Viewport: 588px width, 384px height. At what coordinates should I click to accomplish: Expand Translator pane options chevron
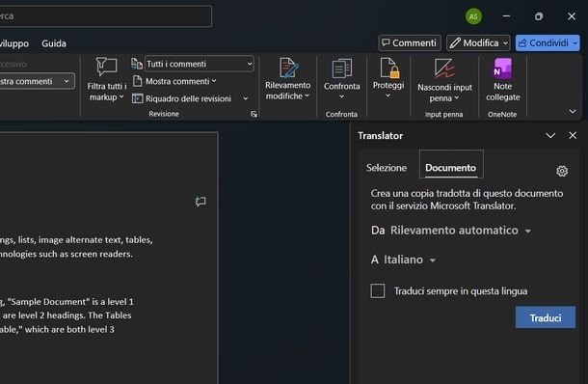tap(550, 135)
